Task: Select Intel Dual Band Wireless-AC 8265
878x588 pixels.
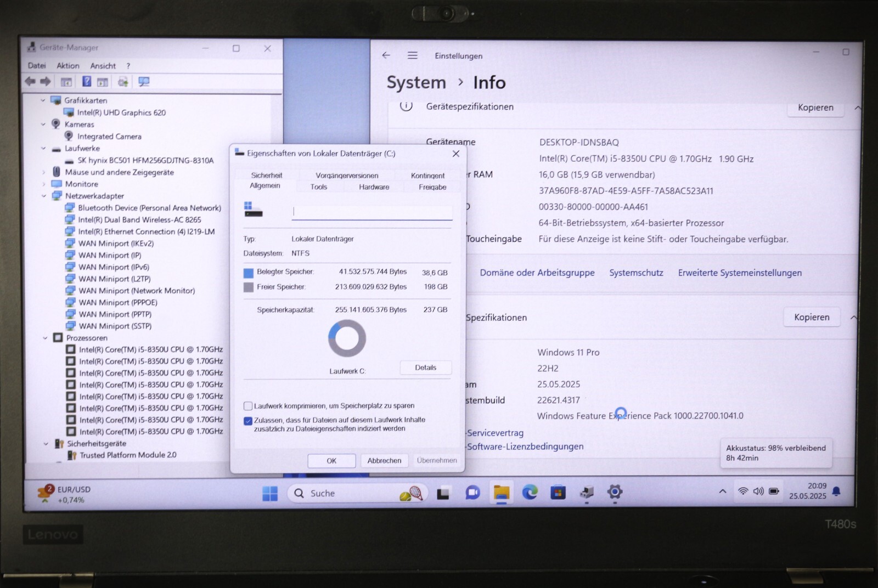Action: (139, 219)
